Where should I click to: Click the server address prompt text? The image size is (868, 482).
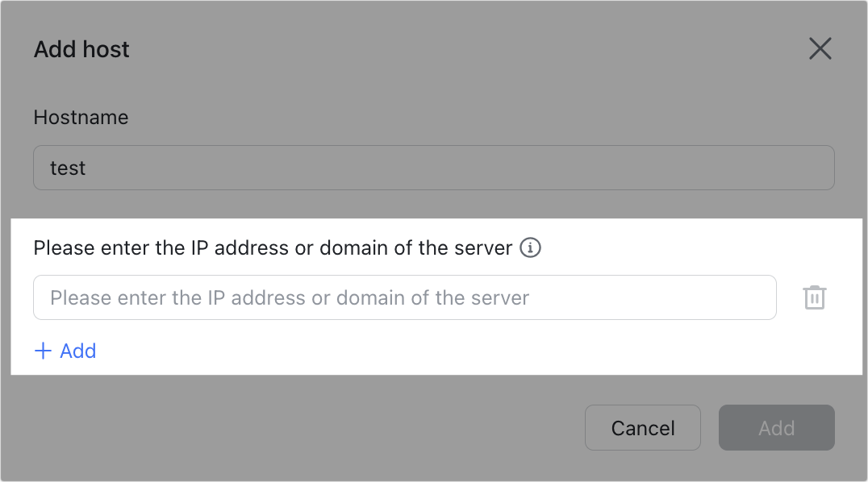274,248
